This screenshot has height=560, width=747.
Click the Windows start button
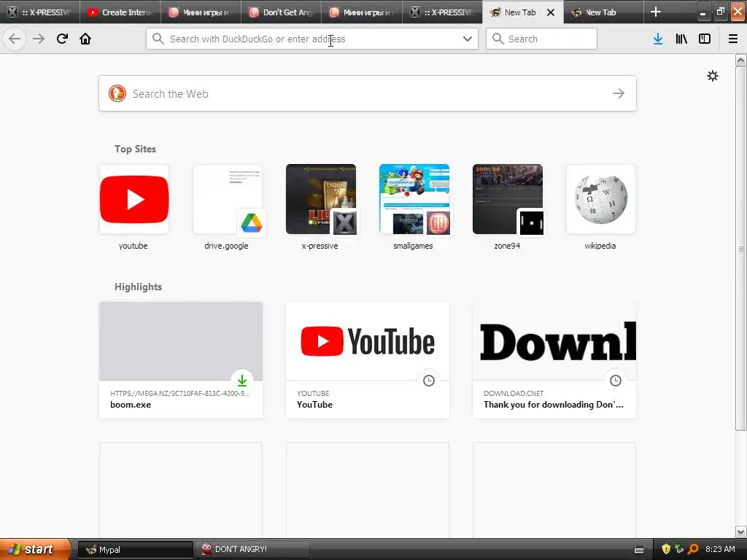(x=35, y=549)
